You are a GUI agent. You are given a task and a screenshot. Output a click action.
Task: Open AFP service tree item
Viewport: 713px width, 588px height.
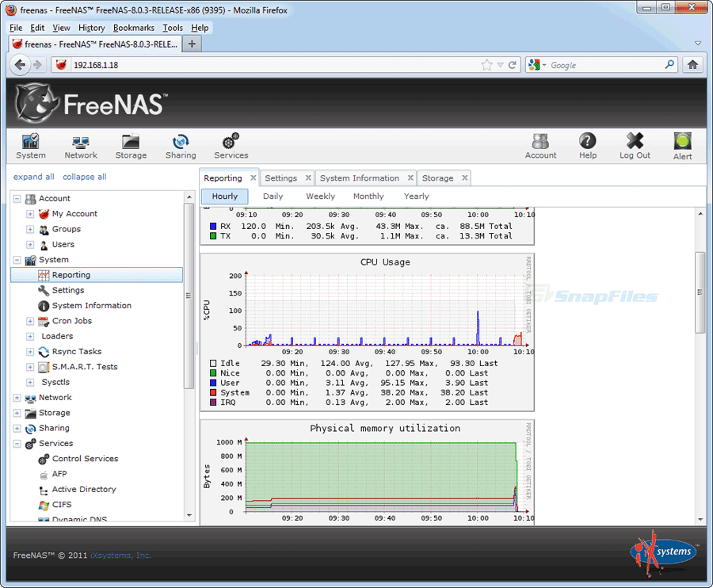(x=59, y=474)
